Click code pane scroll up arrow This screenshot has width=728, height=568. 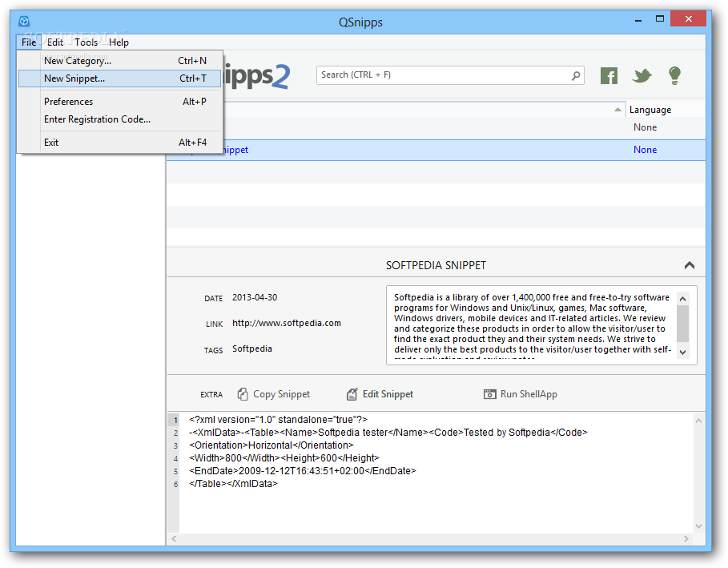pyautogui.click(x=698, y=421)
